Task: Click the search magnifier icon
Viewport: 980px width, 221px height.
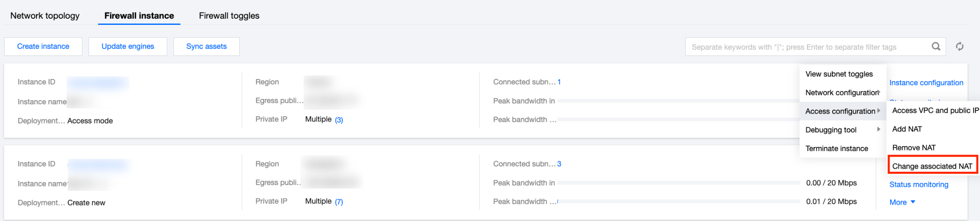Action: [x=936, y=47]
